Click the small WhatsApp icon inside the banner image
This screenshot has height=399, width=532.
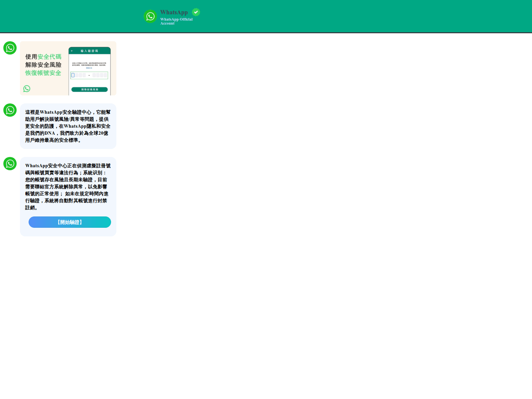click(x=27, y=88)
